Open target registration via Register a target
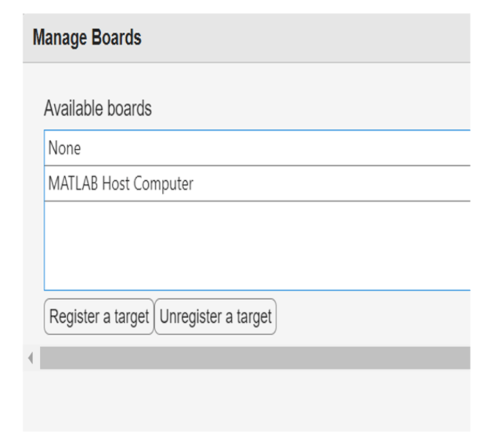The image size is (501, 448). coord(99,317)
